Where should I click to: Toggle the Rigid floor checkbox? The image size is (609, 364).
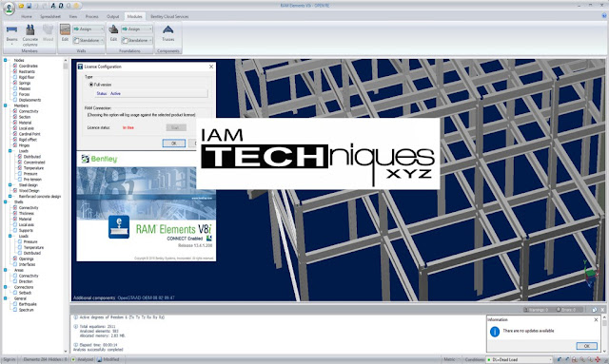(x=15, y=77)
